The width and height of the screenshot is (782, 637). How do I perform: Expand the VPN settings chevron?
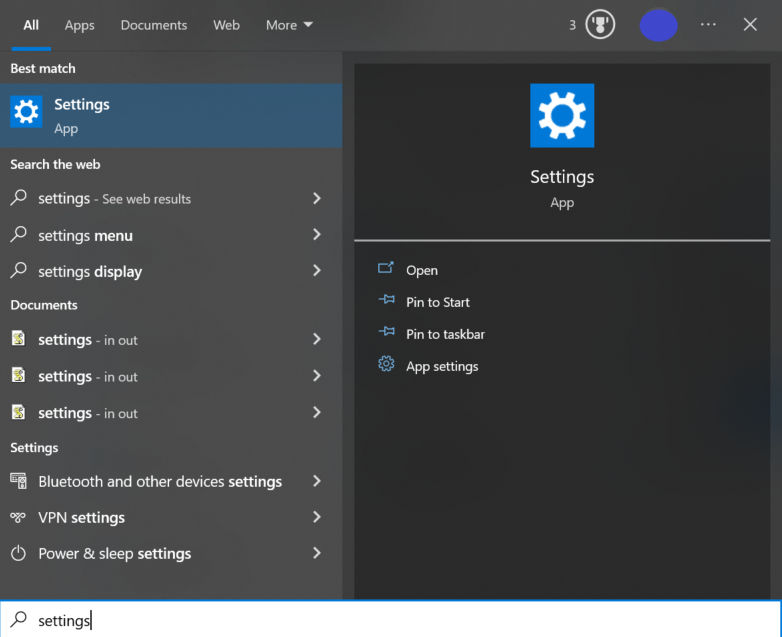[317, 517]
